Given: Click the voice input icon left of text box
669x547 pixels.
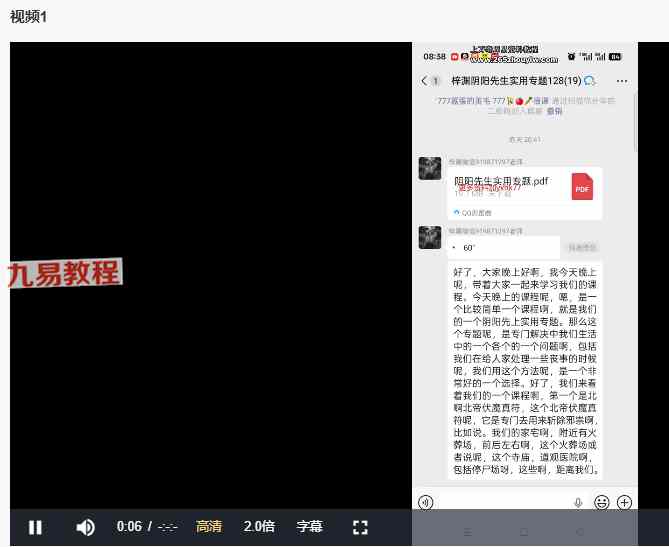Looking at the screenshot, I should (426, 502).
